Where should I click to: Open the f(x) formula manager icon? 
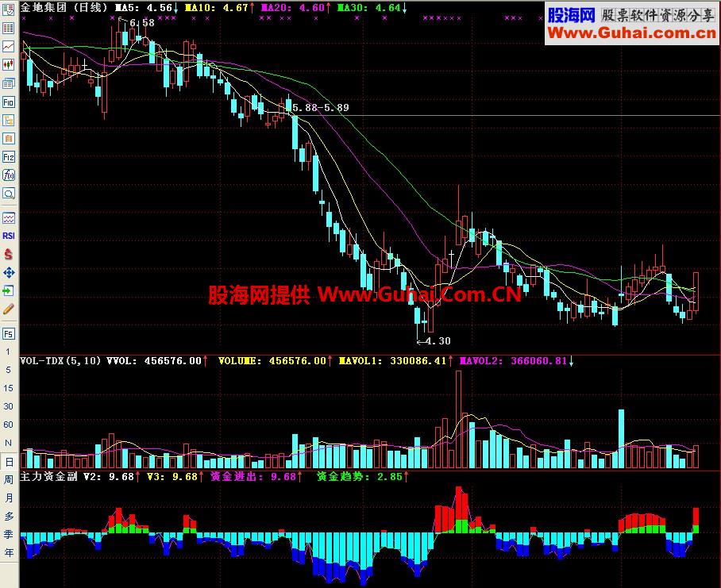(8, 175)
